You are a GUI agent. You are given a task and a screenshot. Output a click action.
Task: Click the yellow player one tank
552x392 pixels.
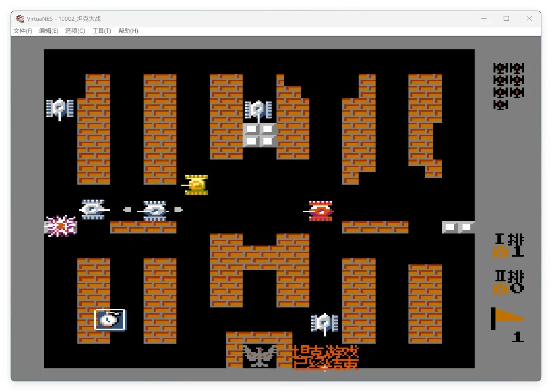coord(195,185)
